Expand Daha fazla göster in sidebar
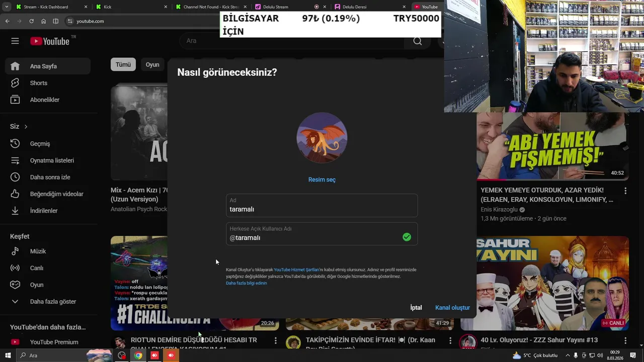This screenshot has width=644, height=362. click(x=48, y=302)
